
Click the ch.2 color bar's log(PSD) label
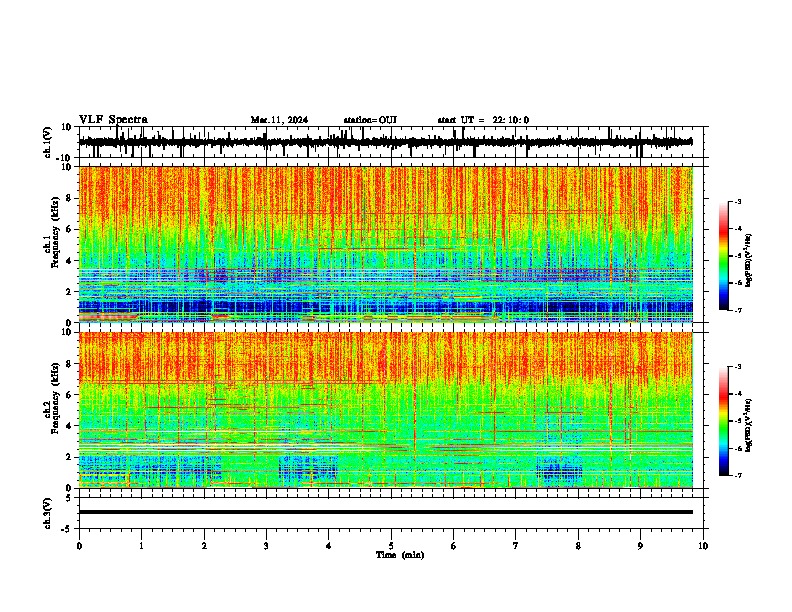pyautogui.click(x=748, y=426)
